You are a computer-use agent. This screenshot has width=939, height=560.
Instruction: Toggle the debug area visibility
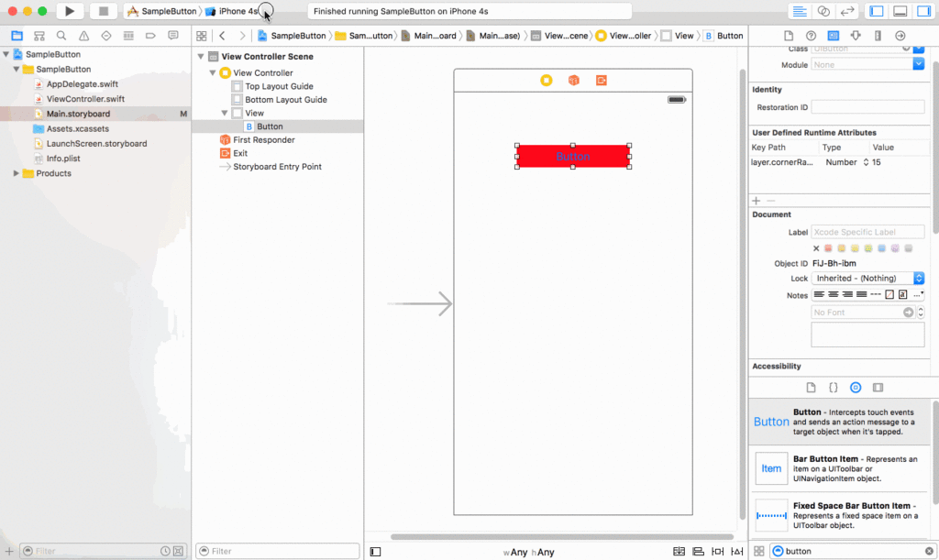[x=900, y=11]
